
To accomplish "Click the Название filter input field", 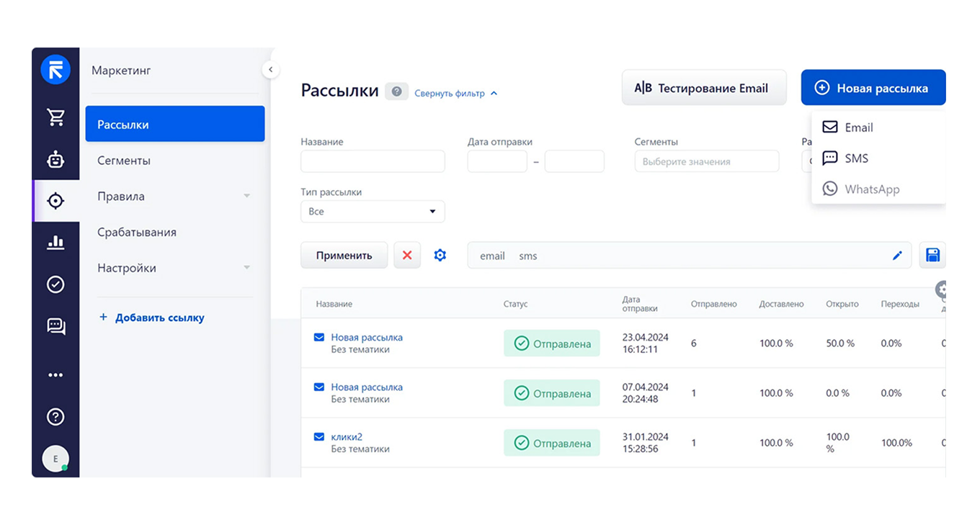I will (x=373, y=161).
